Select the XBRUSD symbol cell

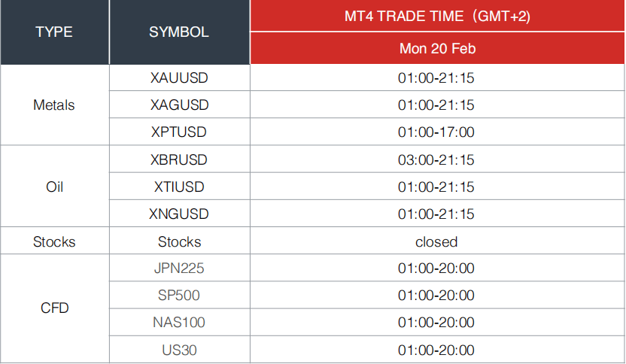pos(179,159)
